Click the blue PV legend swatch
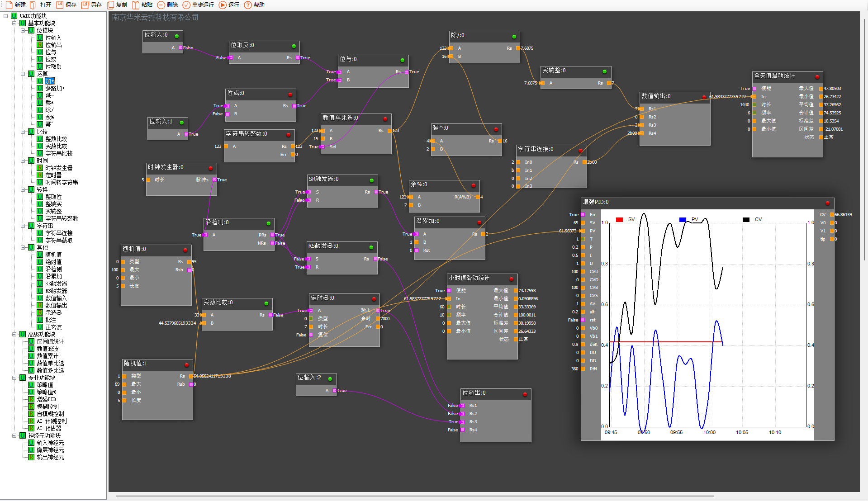Screen dimensions: 868x501 coord(683,220)
